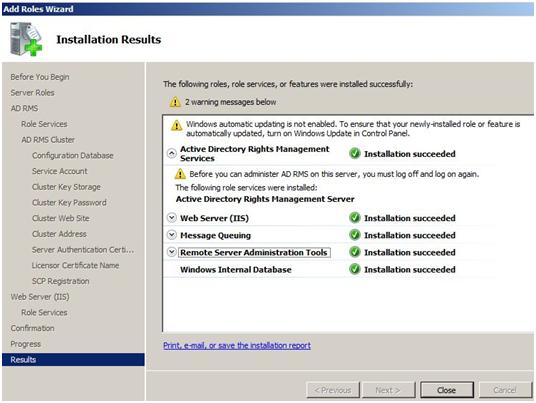
Task: Go to the SCP Registration step
Action: (61, 281)
